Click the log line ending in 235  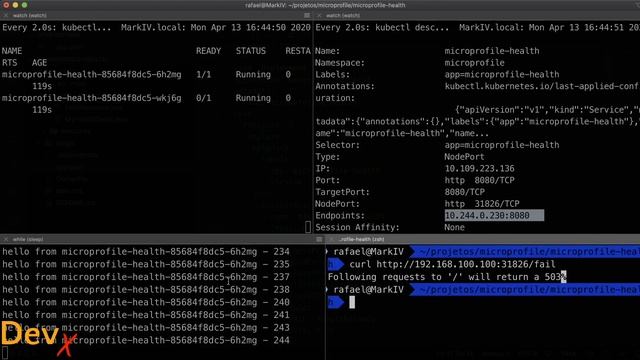click(146, 264)
